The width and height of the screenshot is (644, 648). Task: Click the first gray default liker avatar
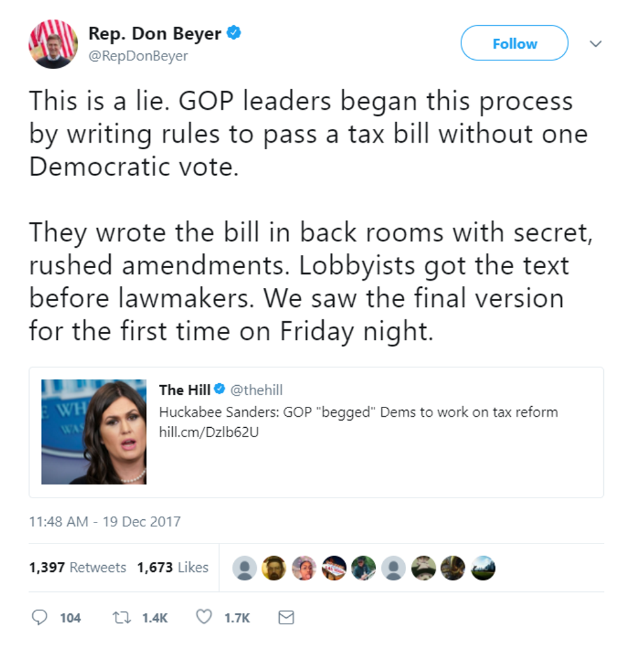coord(244,568)
